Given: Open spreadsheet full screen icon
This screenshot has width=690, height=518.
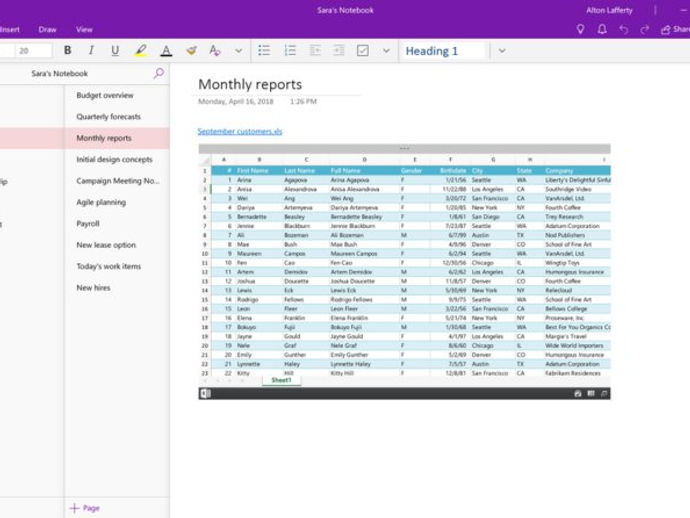Looking at the screenshot, I should (604, 393).
